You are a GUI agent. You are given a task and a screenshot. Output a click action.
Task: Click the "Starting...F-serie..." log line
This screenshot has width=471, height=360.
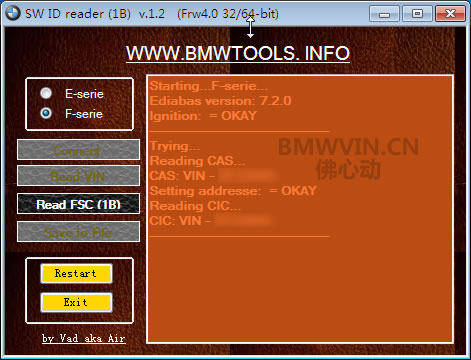[209, 86]
